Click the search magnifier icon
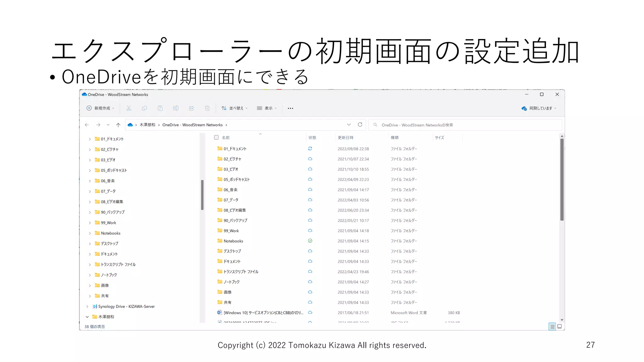644x362 pixels. click(x=375, y=125)
